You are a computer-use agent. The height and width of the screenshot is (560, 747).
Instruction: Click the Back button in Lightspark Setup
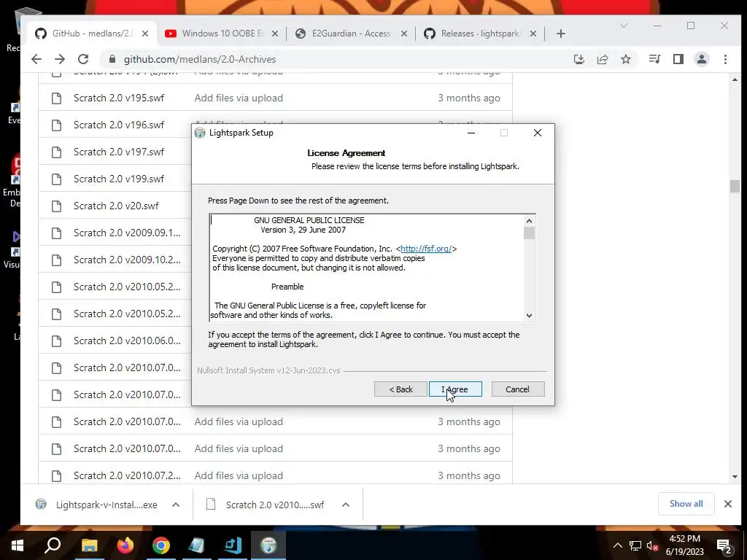point(400,389)
